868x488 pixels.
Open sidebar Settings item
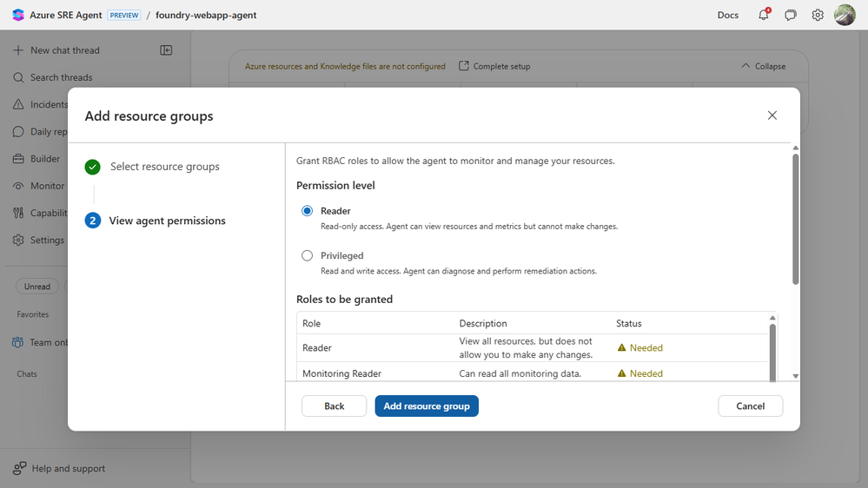click(x=47, y=241)
